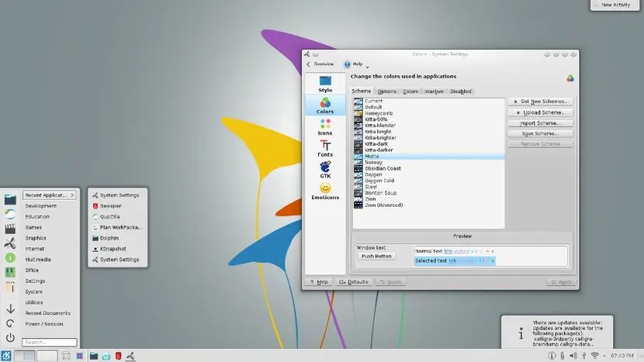This screenshot has height=362, width=644.
Task: Click Import Scheme button
Action: (540, 123)
